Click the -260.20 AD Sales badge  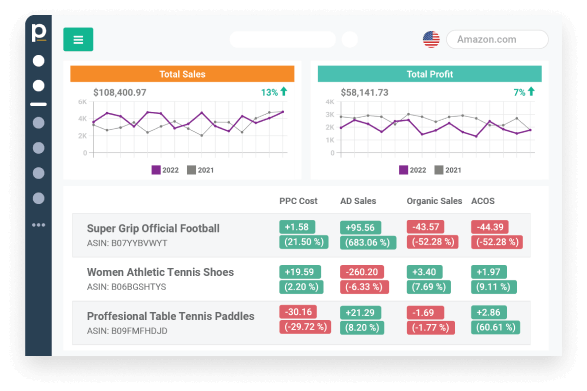tap(362, 272)
